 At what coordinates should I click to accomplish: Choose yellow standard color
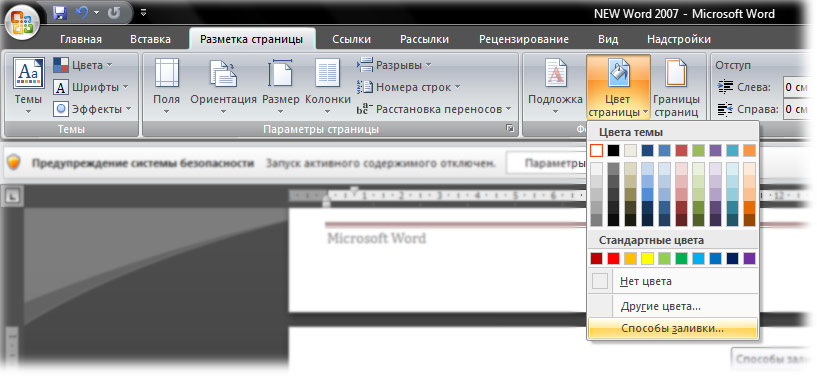coord(647,258)
